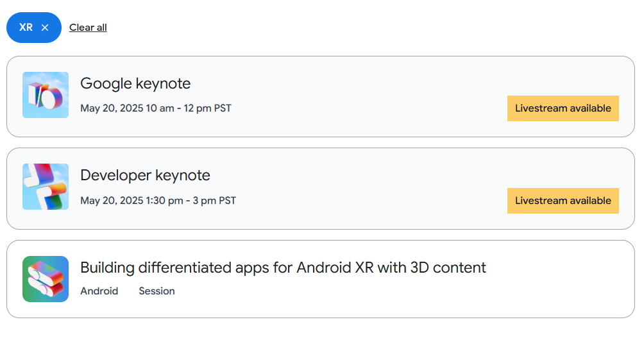The height and width of the screenshot is (340, 644).
Task: Remove the XR filter with its X icon
Action: [45, 28]
